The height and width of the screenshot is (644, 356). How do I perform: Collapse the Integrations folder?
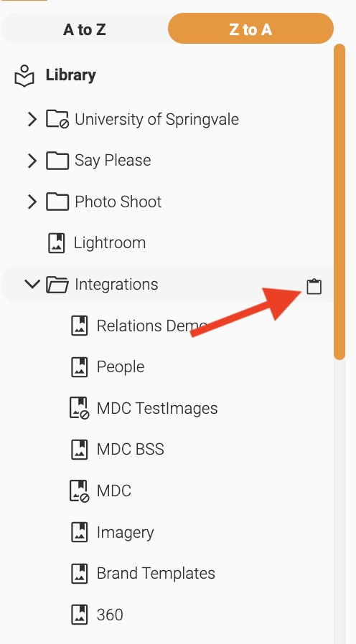[32, 284]
